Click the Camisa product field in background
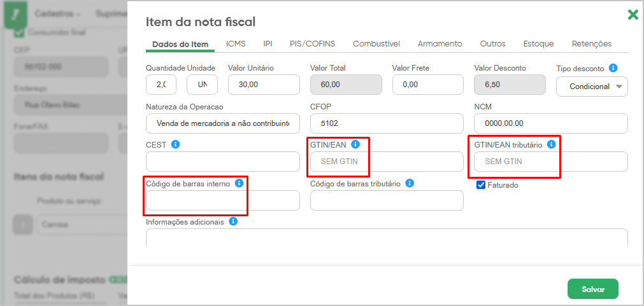The image size is (644, 306). point(82,225)
